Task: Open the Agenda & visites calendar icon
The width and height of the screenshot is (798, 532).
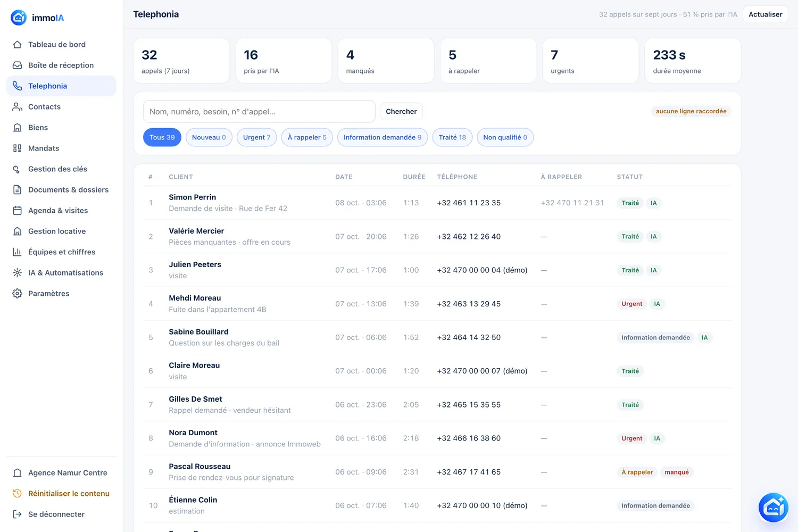Action: [17, 211]
